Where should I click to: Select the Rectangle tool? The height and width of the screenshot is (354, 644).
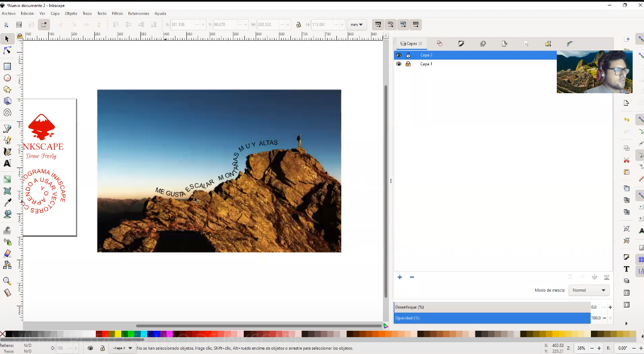point(7,66)
